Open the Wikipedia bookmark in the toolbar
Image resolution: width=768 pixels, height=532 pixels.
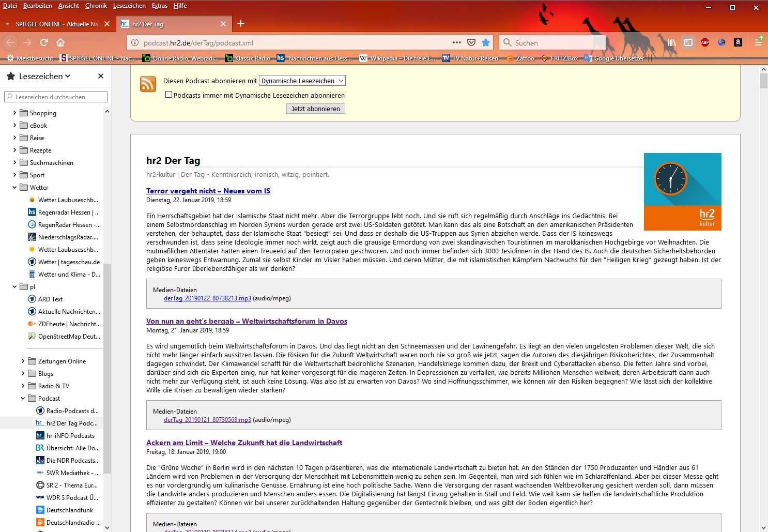tap(397, 58)
